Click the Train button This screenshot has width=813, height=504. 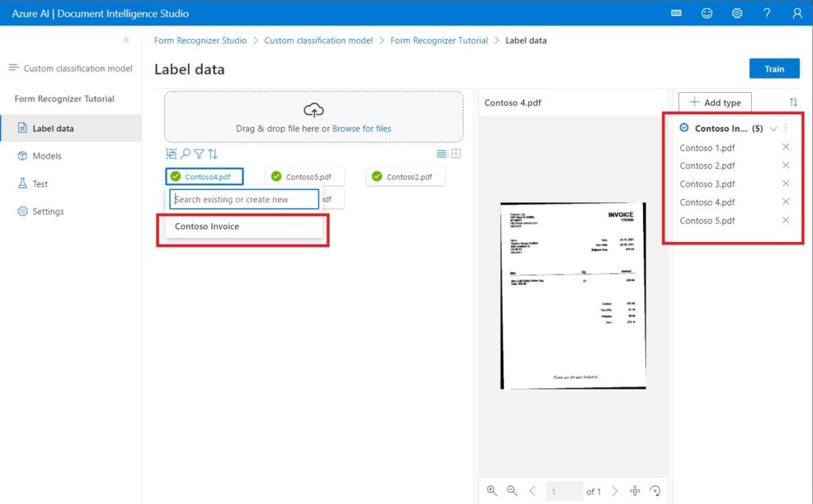point(774,69)
